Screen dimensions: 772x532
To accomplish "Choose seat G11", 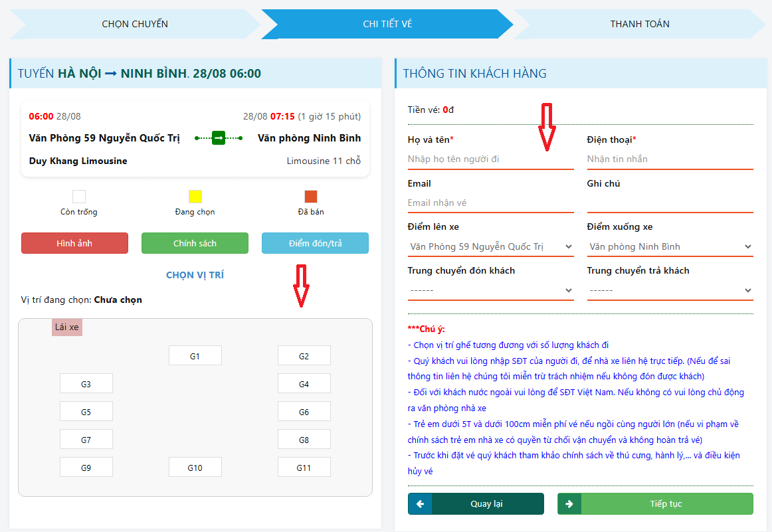I will pos(304,468).
